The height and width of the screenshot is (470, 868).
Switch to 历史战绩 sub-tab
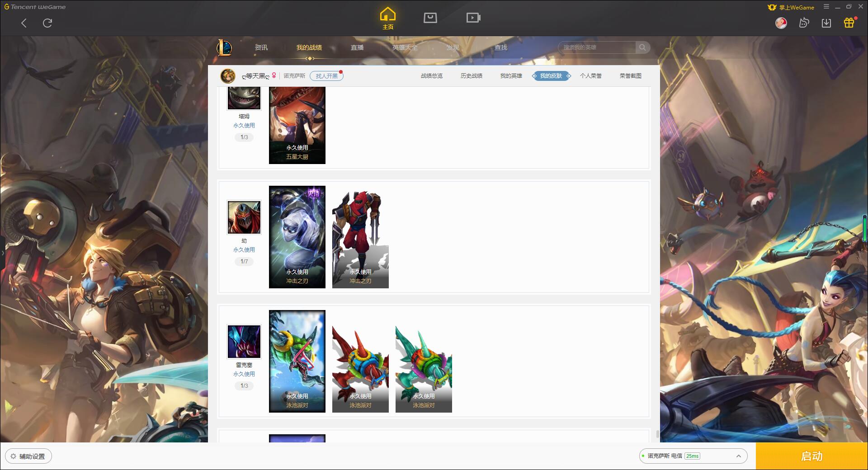(472, 76)
